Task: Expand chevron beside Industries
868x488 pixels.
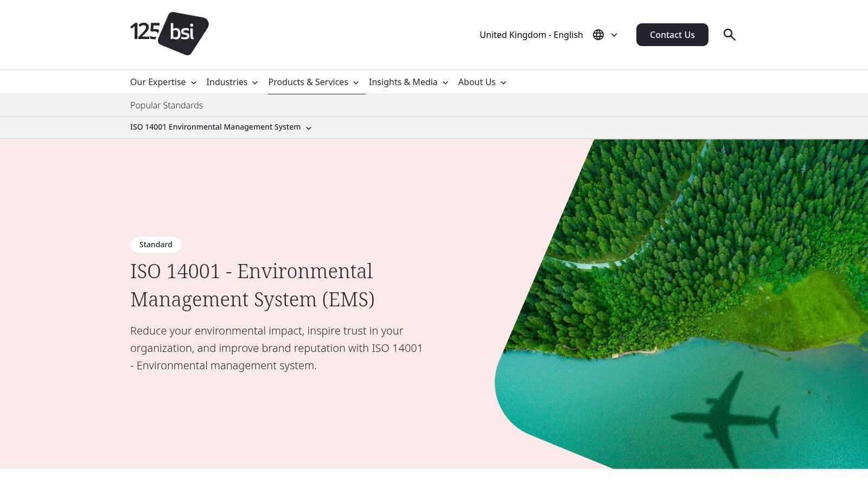Action: [255, 83]
